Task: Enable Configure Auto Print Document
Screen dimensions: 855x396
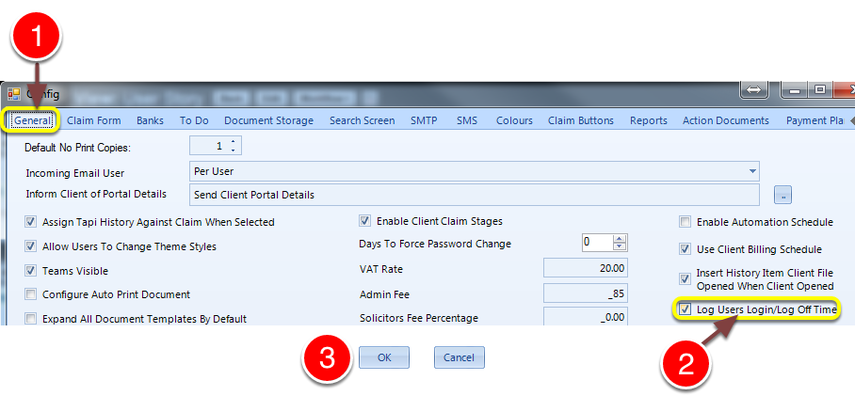Action: click(x=31, y=295)
